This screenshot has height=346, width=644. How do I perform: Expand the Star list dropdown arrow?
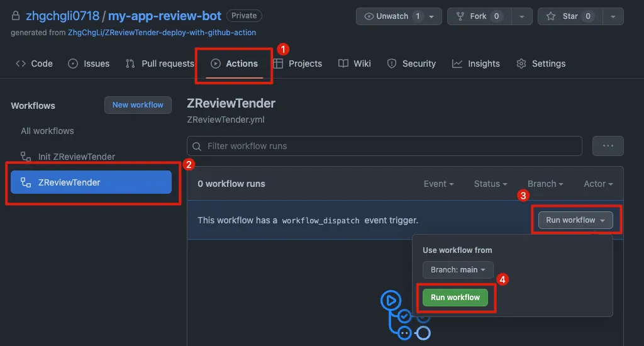612,16
